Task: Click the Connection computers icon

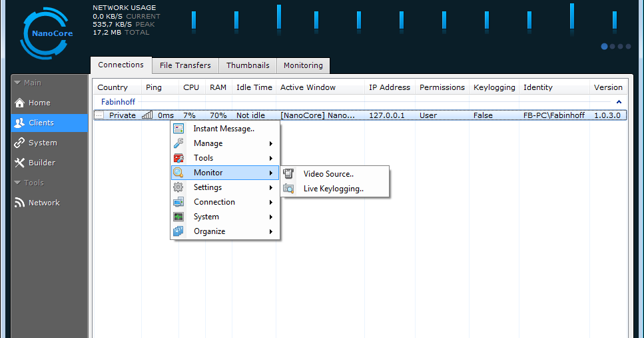Action: click(x=178, y=202)
